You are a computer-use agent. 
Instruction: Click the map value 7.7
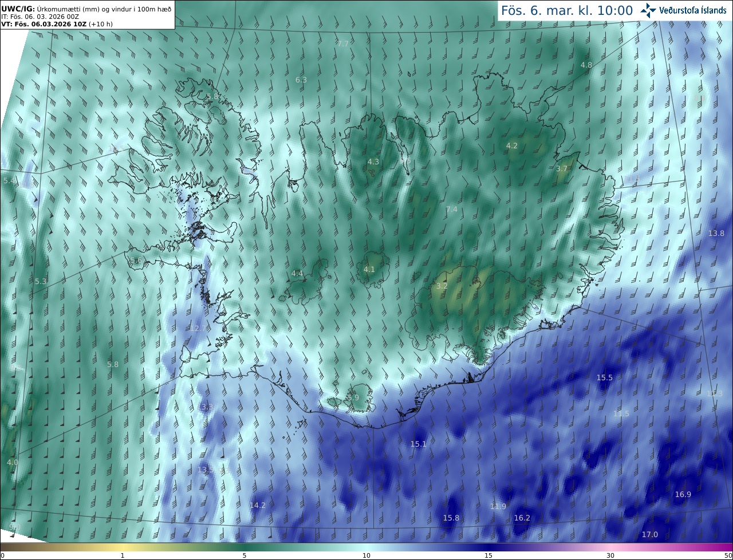tap(343, 44)
